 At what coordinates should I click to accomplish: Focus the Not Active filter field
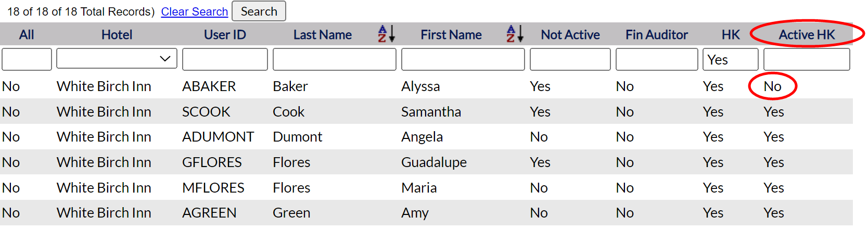tap(570, 59)
